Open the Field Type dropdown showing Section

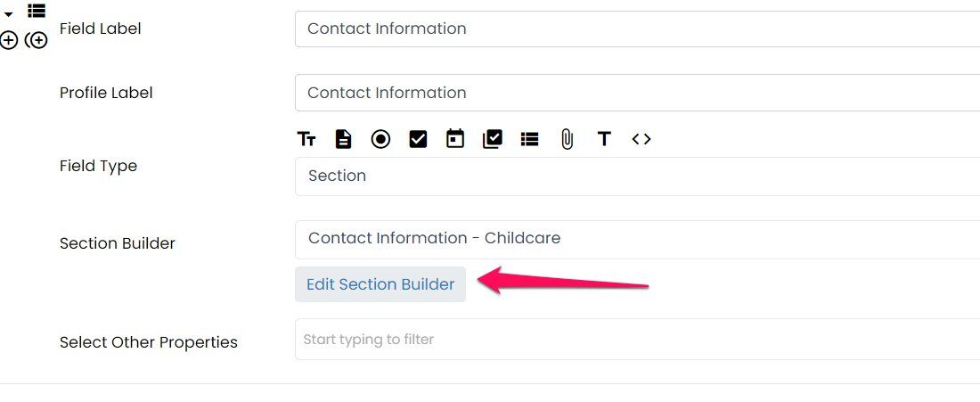point(638,176)
